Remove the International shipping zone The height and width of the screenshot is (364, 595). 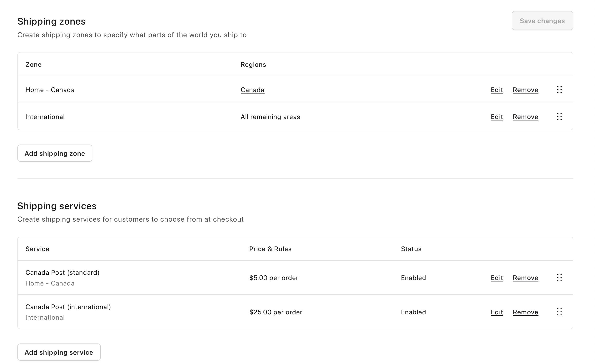[525, 117]
